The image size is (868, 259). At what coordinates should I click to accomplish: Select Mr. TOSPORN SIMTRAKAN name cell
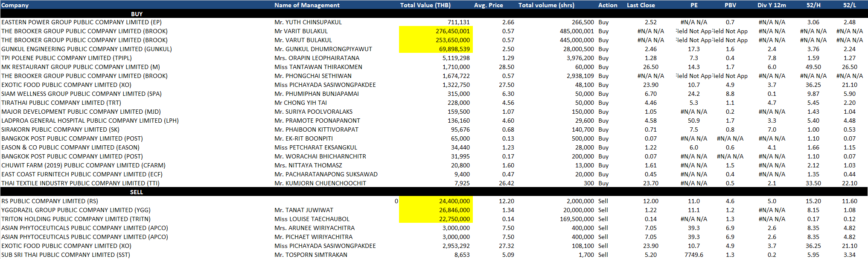click(311, 255)
